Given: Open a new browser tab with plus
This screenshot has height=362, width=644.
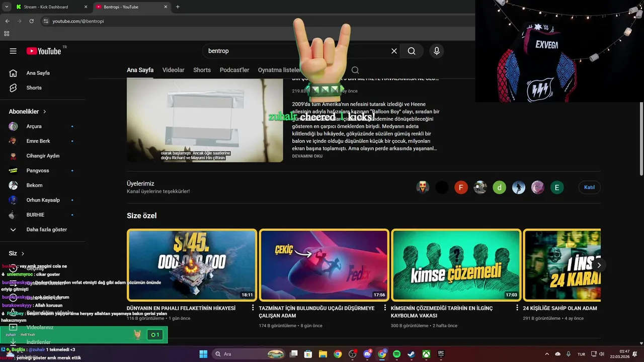Looking at the screenshot, I should tap(178, 7).
